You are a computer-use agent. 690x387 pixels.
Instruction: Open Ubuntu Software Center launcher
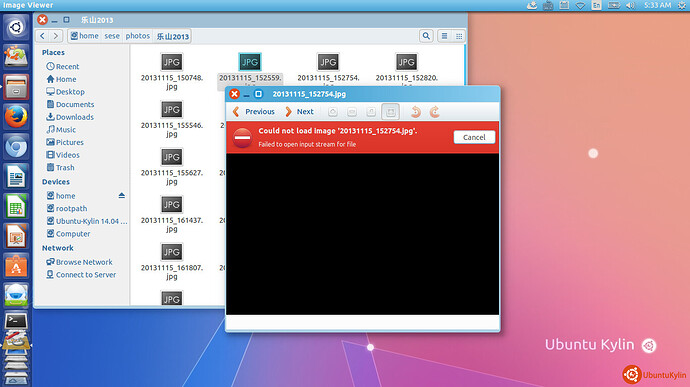click(16, 266)
